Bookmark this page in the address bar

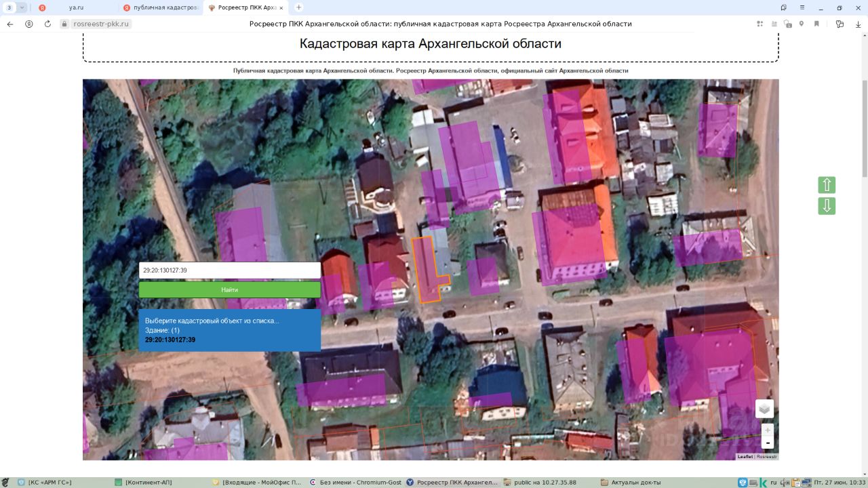[816, 24]
